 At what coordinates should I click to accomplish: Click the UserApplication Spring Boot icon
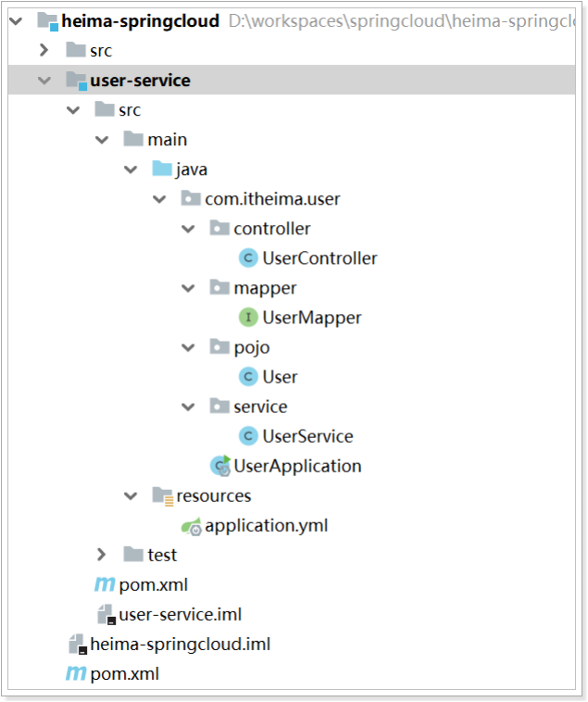click(x=219, y=466)
